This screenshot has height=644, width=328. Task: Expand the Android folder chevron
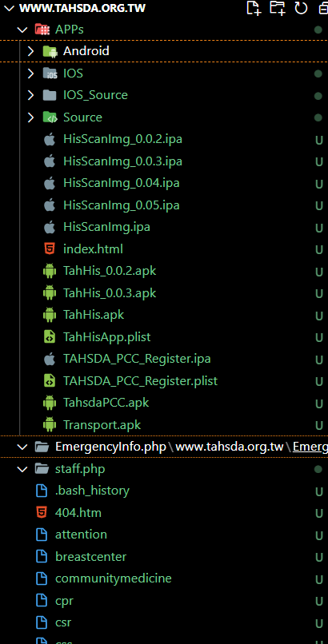coord(30,51)
